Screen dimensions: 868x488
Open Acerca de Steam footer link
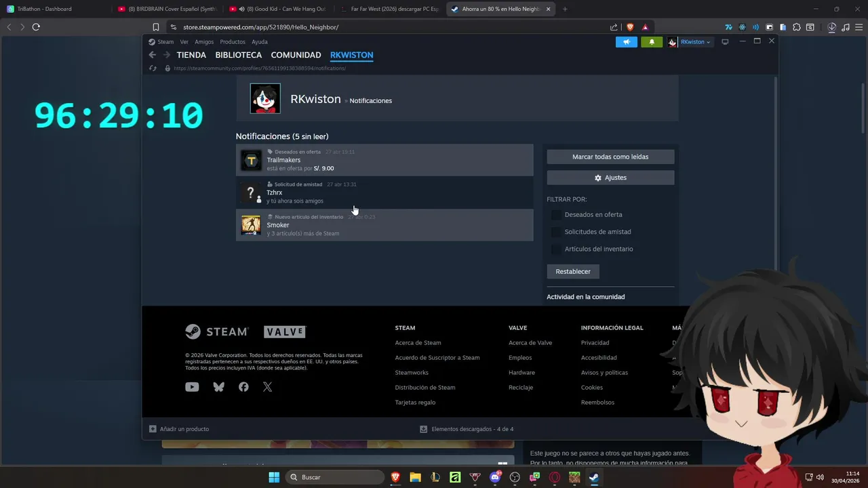(418, 343)
